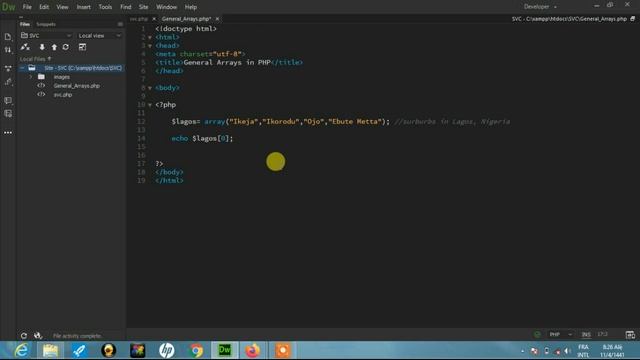Click Refresh icon in Files panel toolbar

(x=66, y=47)
